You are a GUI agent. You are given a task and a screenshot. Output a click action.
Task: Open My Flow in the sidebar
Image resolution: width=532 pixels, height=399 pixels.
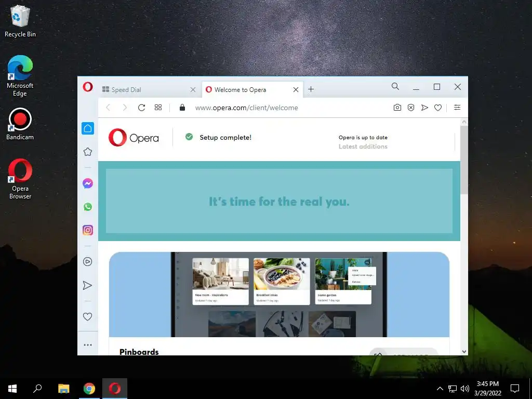[87, 285]
